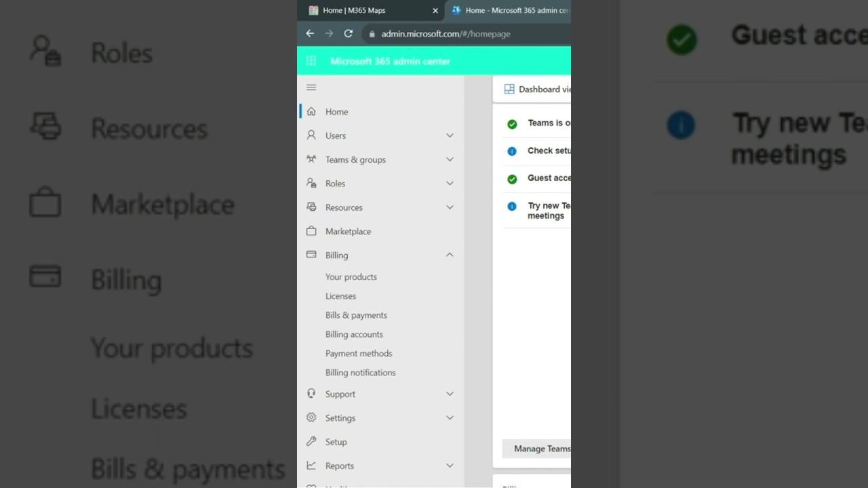Go back with browser back arrow

310,33
